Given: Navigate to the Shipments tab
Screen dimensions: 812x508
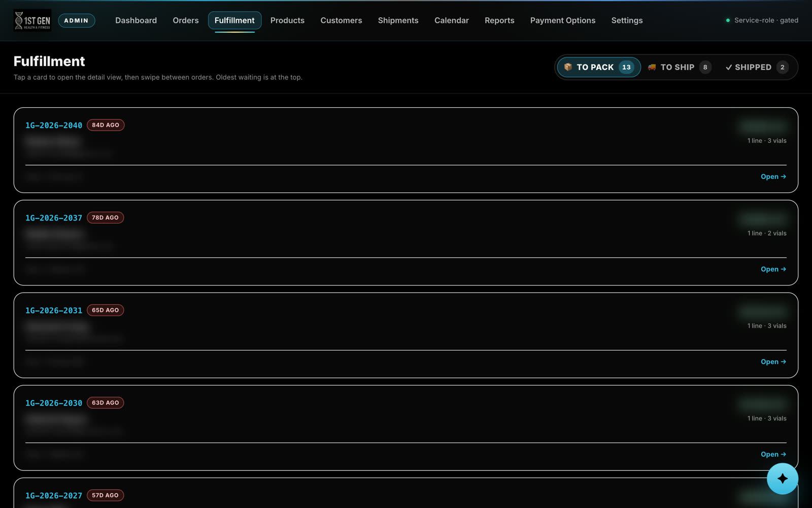Looking at the screenshot, I should click(398, 20).
